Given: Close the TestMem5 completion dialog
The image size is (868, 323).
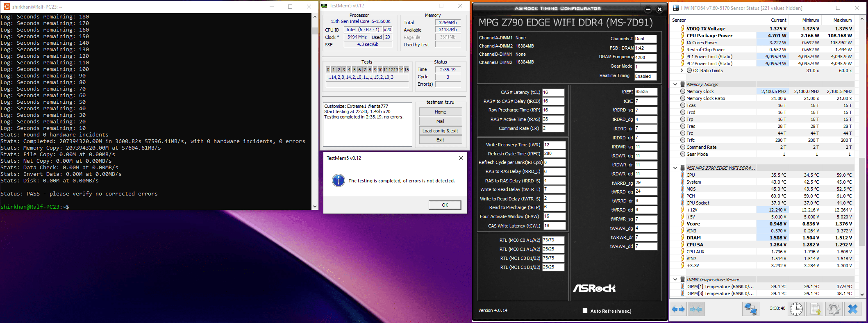Looking at the screenshot, I should coord(461,158).
